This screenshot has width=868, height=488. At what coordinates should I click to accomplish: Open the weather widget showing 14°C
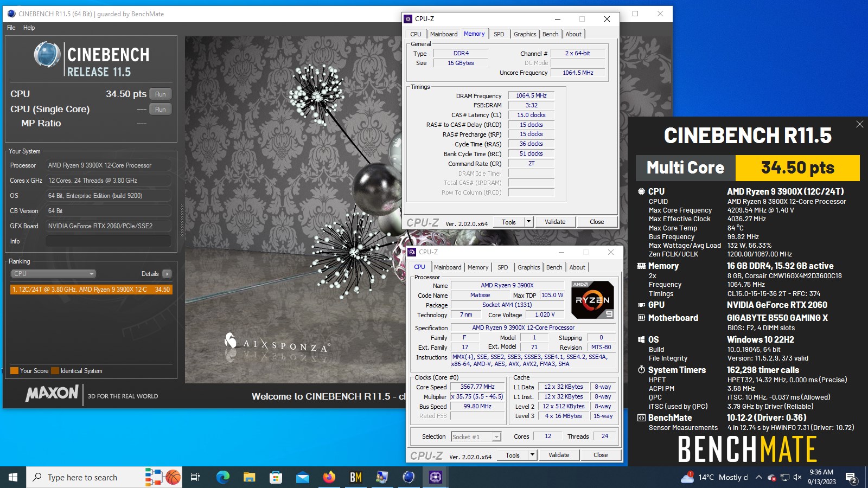[x=714, y=477]
